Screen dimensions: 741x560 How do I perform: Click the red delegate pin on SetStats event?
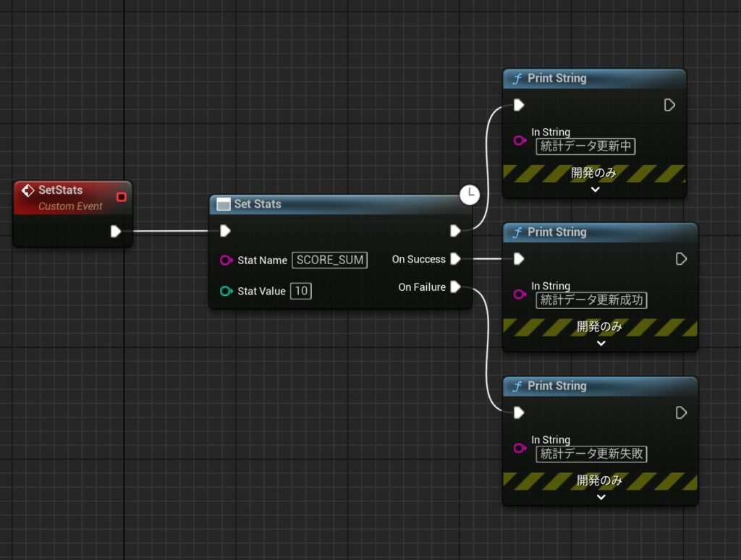[x=121, y=197]
